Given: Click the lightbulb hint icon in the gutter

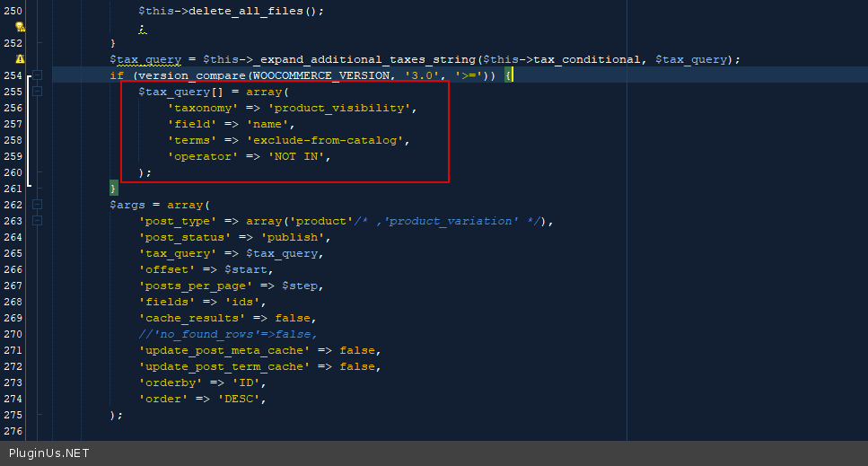Looking at the screenshot, I should tap(20, 27).
